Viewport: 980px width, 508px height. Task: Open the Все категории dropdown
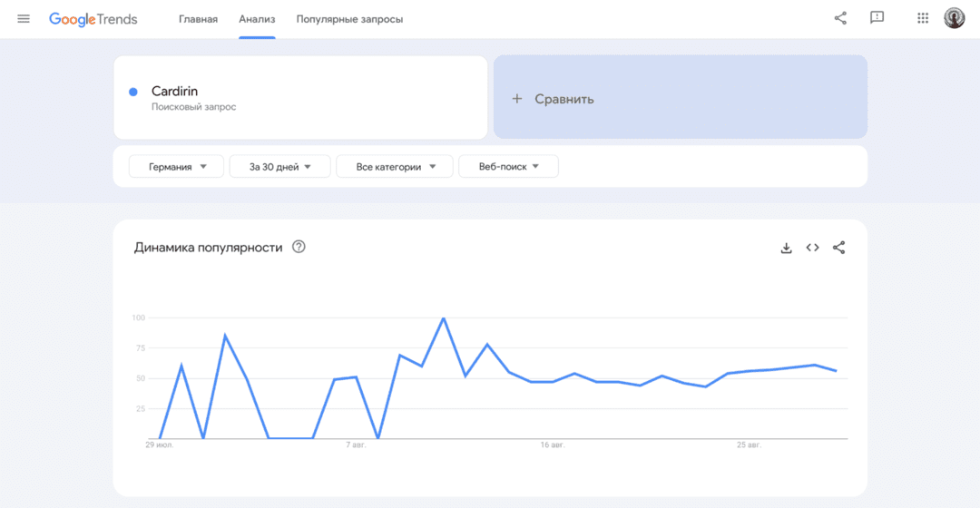tap(395, 167)
